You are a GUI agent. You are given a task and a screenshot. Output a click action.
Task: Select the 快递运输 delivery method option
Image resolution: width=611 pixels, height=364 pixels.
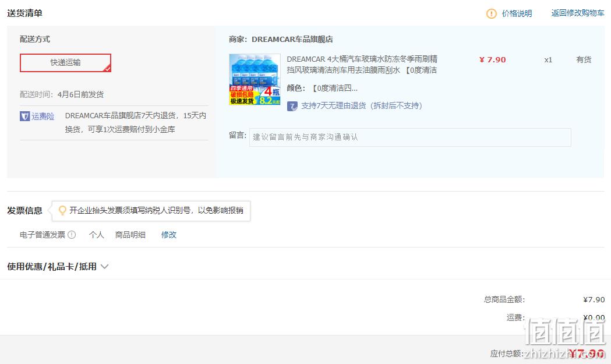tap(65, 63)
